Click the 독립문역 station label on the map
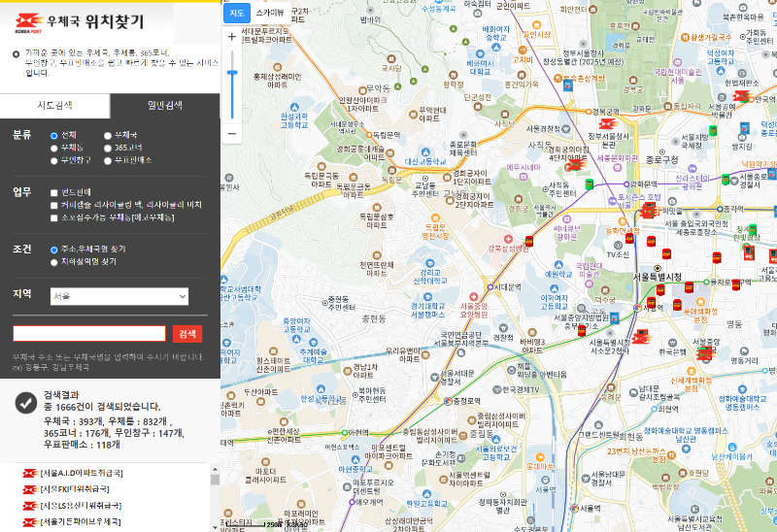777x532 pixels. point(386,135)
